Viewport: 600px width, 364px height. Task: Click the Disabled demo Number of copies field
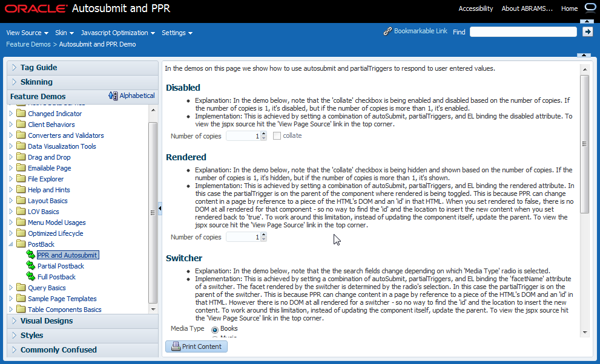pos(243,135)
